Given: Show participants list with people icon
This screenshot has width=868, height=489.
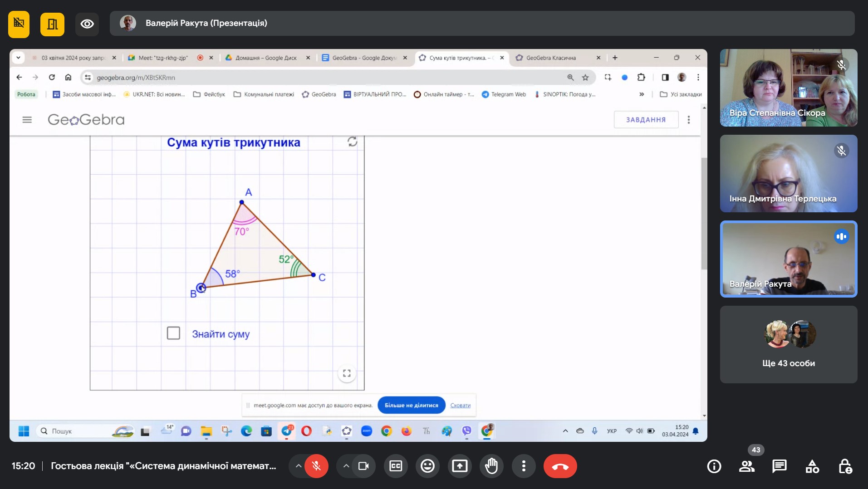Looking at the screenshot, I should point(747,466).
